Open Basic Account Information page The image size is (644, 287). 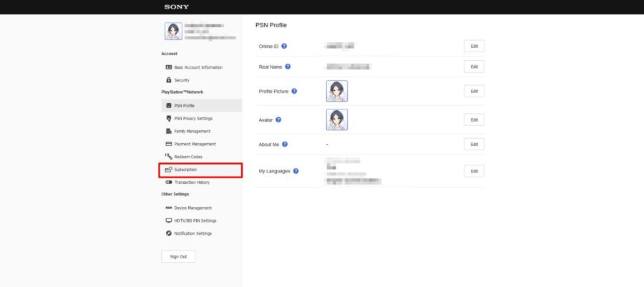202,67
